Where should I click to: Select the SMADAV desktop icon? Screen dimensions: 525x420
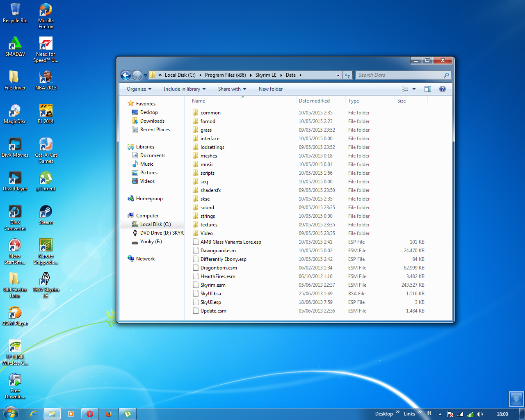point(15,47)
